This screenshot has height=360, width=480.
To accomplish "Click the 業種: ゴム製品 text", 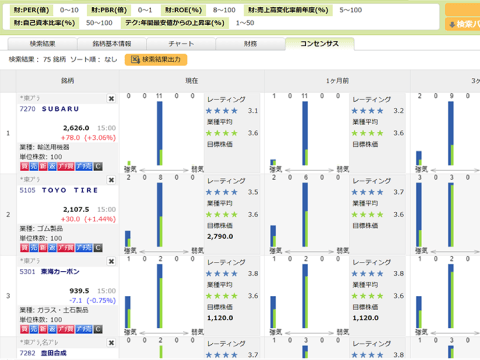I will (41, 229).
